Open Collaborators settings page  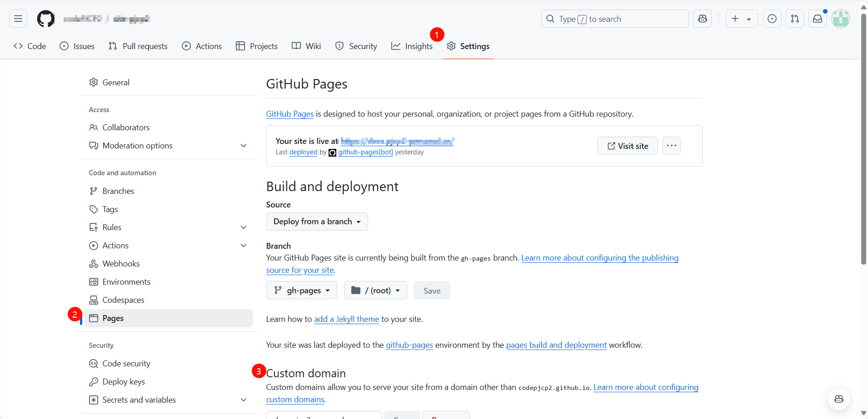point(168,128)
